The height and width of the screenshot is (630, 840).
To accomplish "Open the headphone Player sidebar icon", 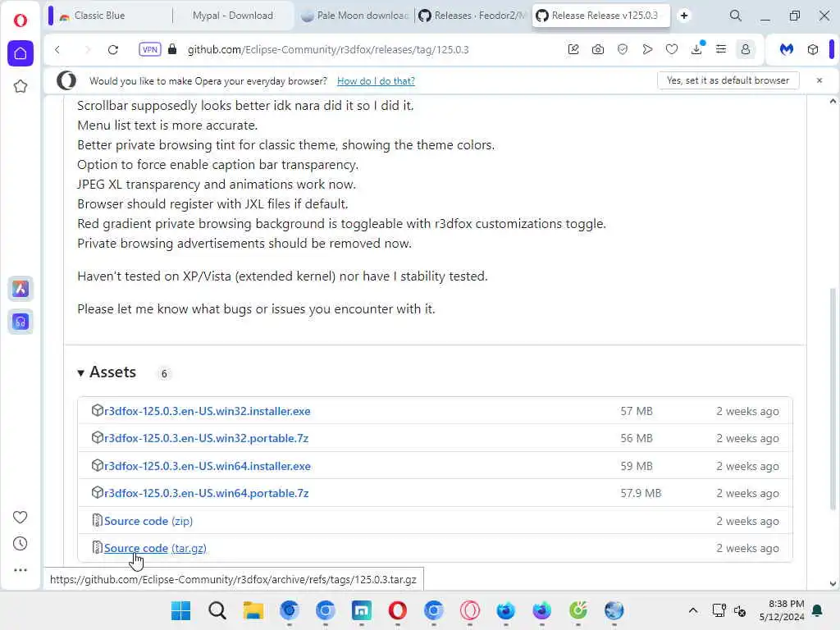I will [21, 322].
